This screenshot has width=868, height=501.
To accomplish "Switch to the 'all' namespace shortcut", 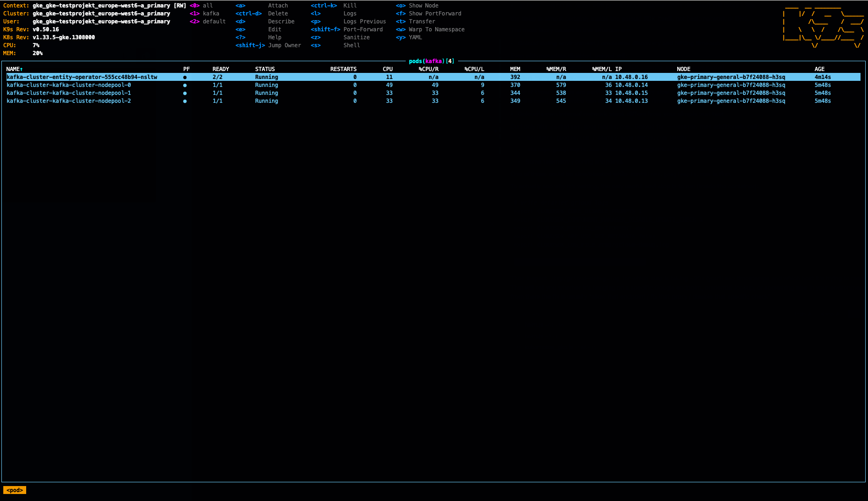I will coord(208,6).
